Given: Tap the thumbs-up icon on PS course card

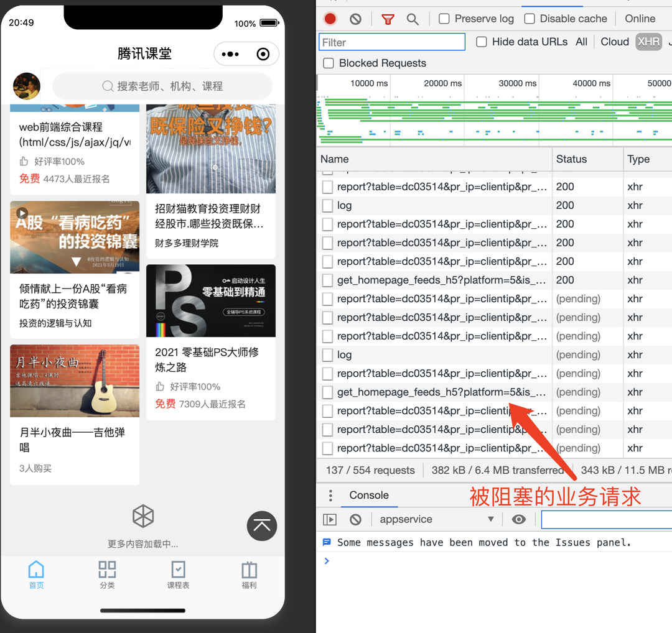Looking at the screenshot, I should 160,387.
